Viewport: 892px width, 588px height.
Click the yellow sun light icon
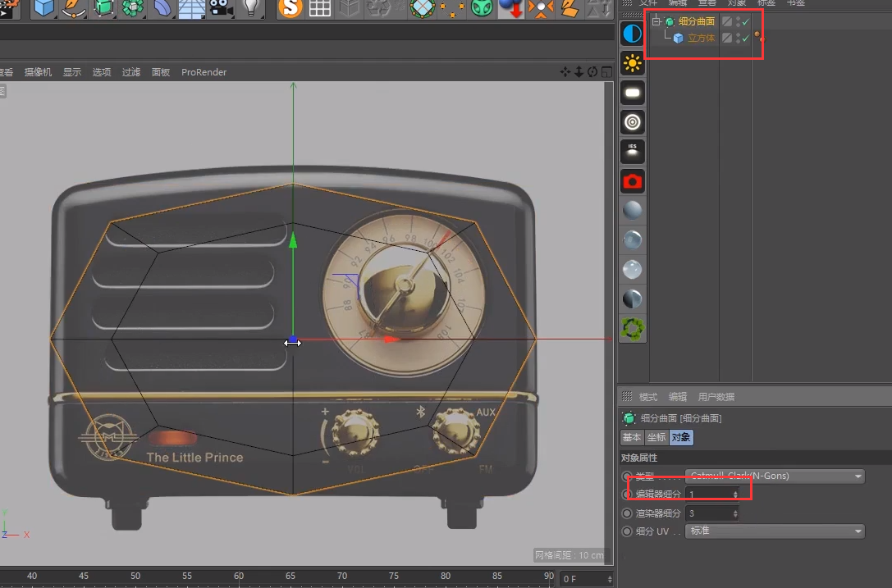pyautogui.click(x=632, y=63)
